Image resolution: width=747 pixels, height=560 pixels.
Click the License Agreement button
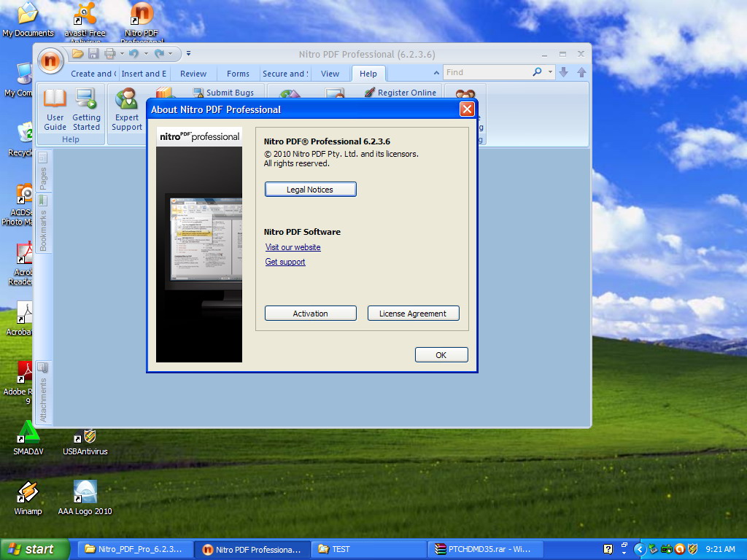click(x=413, y=314)
